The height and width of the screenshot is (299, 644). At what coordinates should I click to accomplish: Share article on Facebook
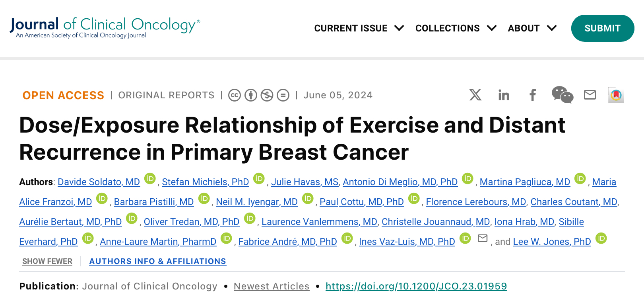(533, 95)
